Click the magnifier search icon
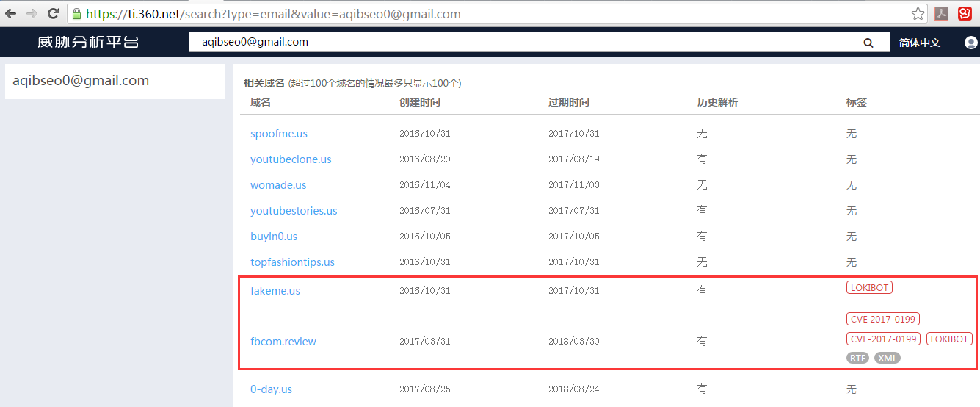Image resolution: width=980 pixels, height=407 pixels. click(868, 43)
